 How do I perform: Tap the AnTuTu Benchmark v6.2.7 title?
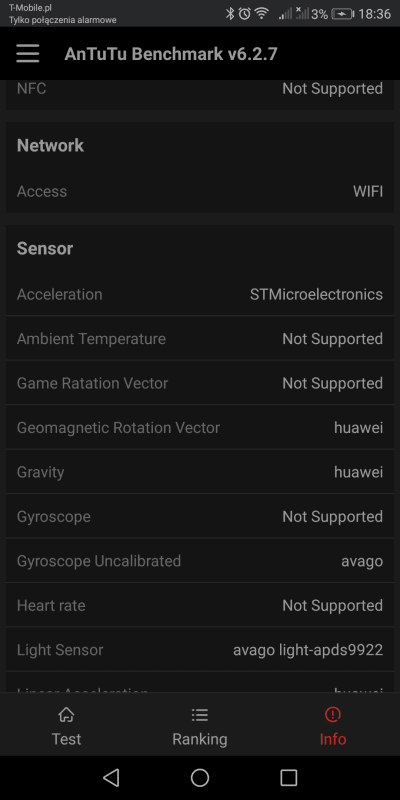point(170,54)
